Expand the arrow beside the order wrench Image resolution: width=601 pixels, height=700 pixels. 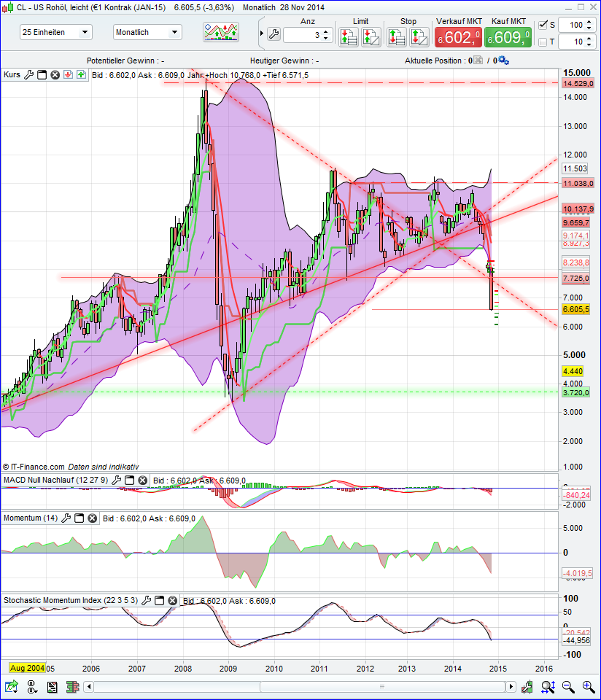(261, 32)
